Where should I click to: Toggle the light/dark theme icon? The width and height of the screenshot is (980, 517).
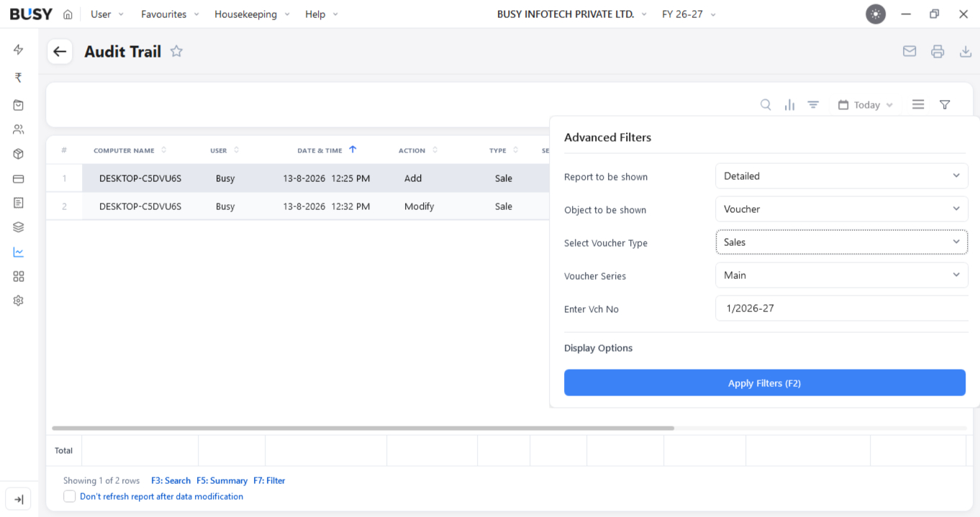click(x=876, y=14)
